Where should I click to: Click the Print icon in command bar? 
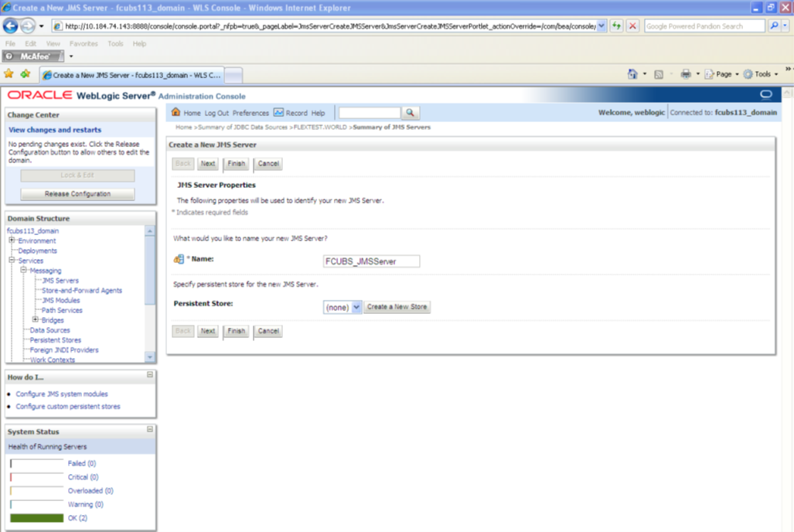point(686,74)
